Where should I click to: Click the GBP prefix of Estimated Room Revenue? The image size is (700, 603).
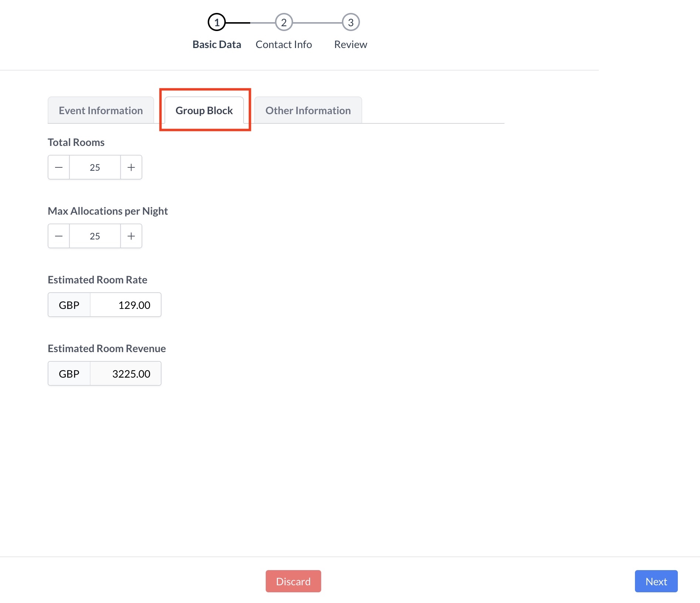pos(69,374)
